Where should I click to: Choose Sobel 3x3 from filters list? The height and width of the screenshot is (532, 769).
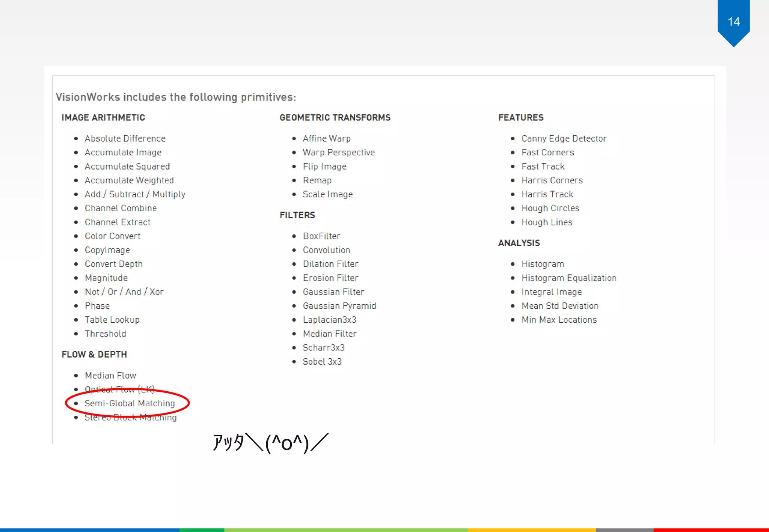(x=322, y=362)
